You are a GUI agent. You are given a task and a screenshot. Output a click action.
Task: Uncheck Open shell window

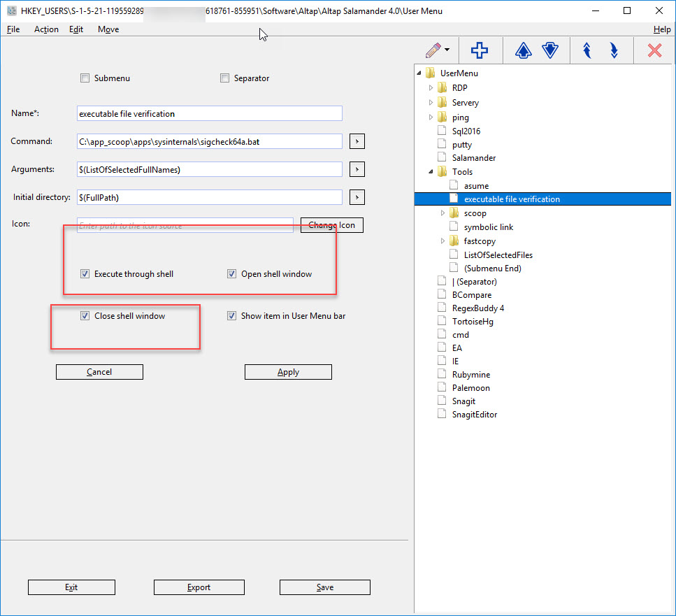coord(231,273)
